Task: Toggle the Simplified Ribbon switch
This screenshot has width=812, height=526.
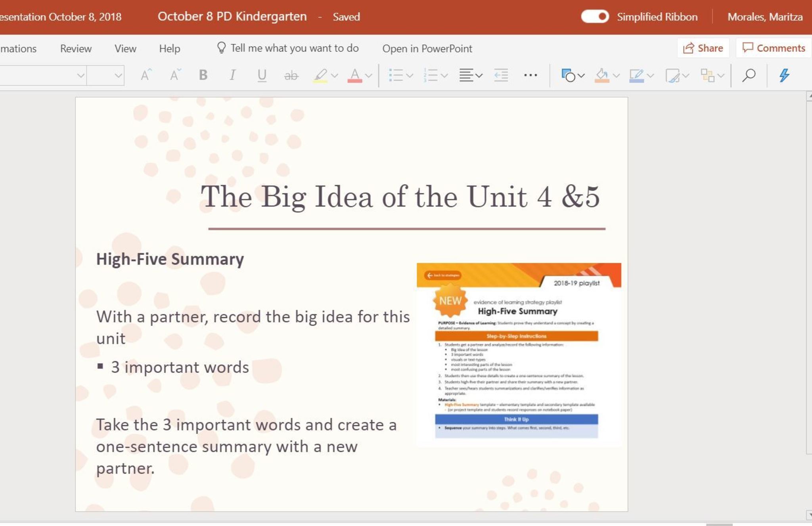Action: pos(595,17)
